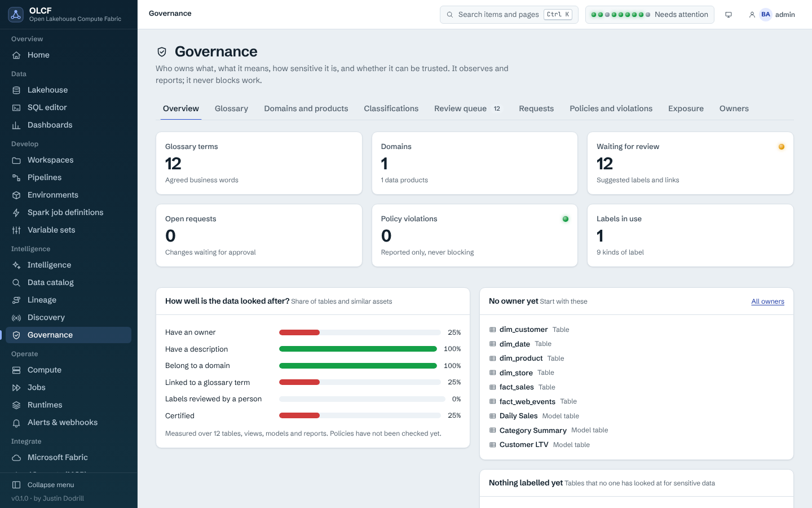Open Alerts & webhooks bell icon
Image resolution: width=812 pixels, height=508 pixels.
click(16, 423)
